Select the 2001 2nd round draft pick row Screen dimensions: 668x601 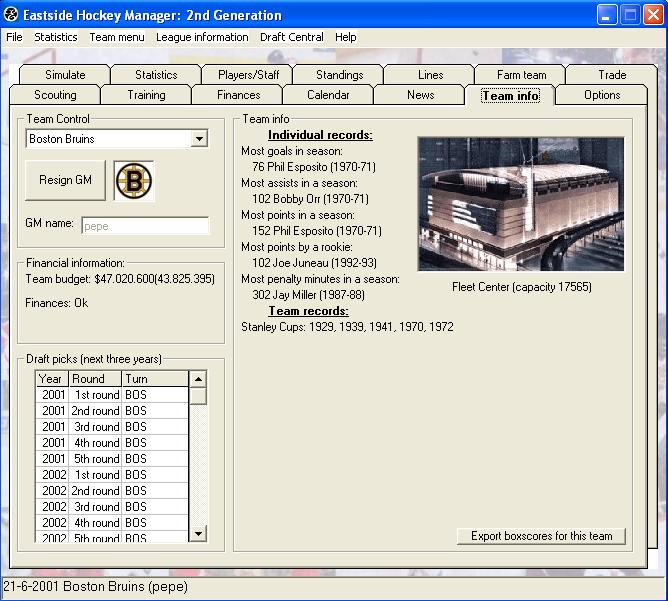click(x=112, y=411)
